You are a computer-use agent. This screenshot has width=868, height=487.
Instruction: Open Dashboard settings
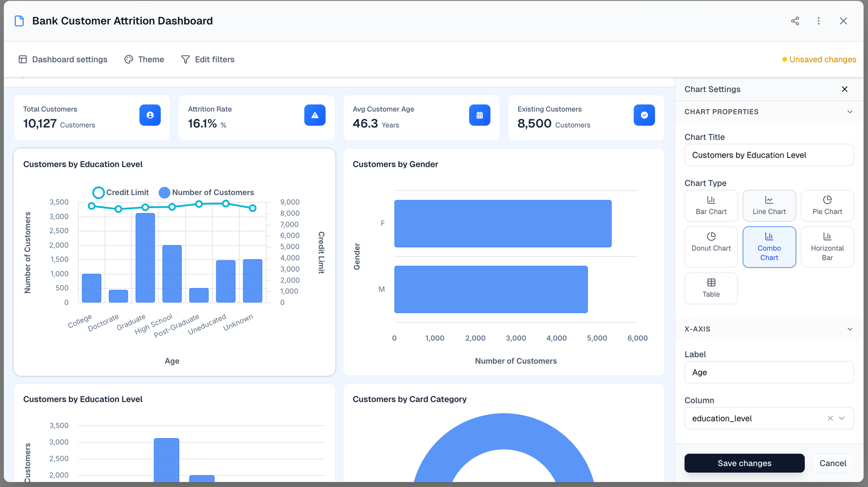click(63, 59)
